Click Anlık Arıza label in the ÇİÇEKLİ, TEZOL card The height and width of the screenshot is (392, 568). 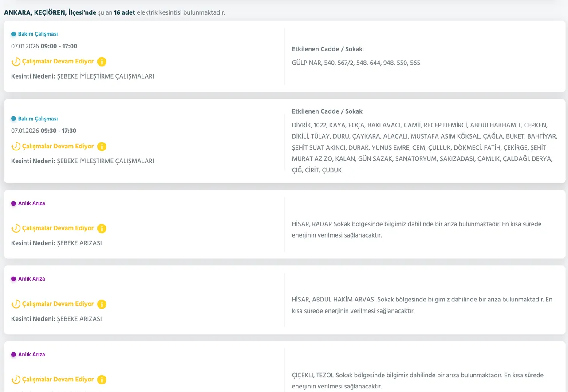coord(32,355)
